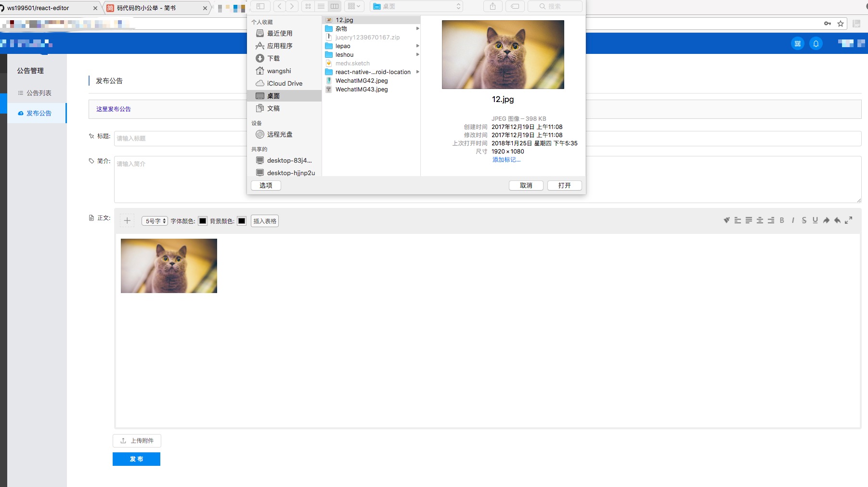Open the 字体颜色 color swatch
Screen dimensions: 868x487
click(x=203, y=221)
